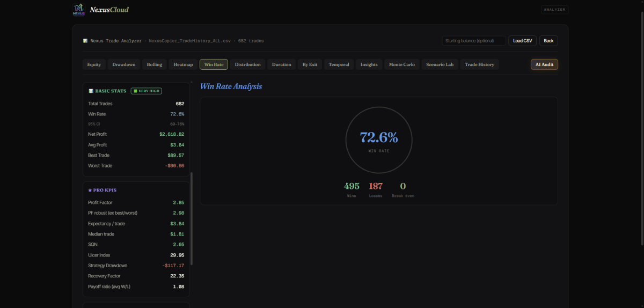Viewport: 644px width, 308px height.
Task: Click the Basic Stats bar-chart icon
Action: click(x=91, y=91)
